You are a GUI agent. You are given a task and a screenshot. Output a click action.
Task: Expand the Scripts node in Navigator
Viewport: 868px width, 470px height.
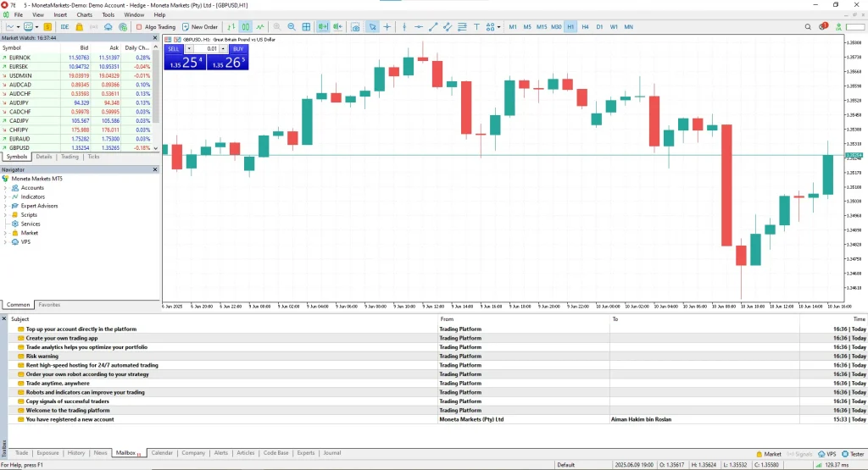coord(6,215)
